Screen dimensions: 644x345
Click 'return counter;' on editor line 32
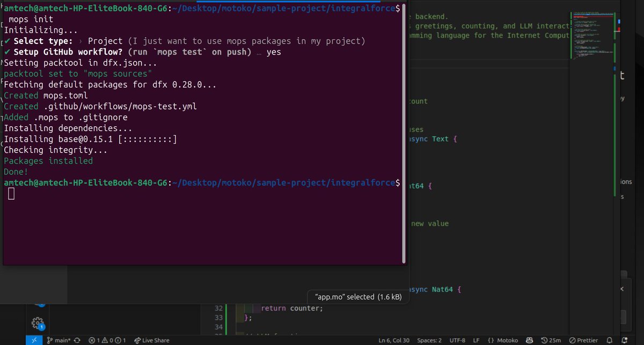pos(292,308)
